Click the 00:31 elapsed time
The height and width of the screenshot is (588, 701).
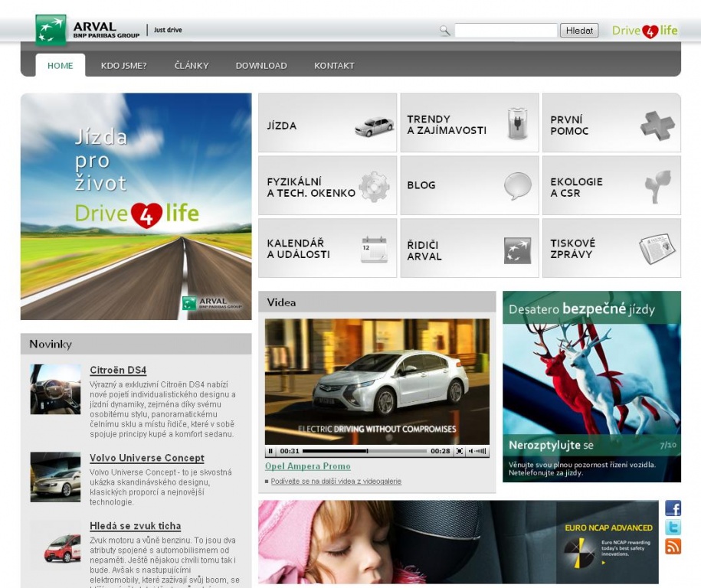290,451
